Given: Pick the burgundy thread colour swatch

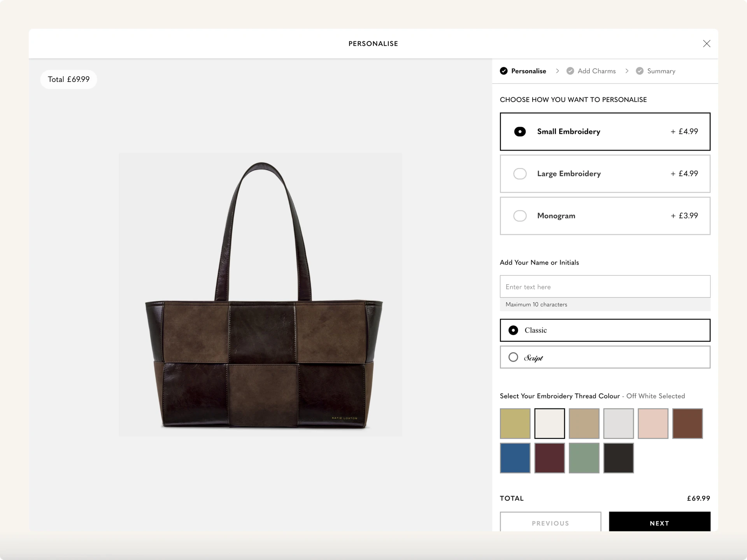Looking at the screenshot, I should click(x=549, y=458).
